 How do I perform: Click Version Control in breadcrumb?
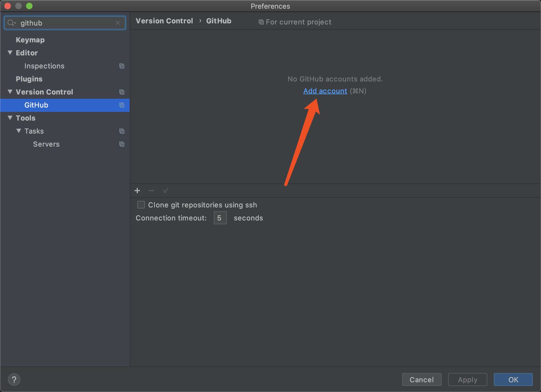point(164,21)
